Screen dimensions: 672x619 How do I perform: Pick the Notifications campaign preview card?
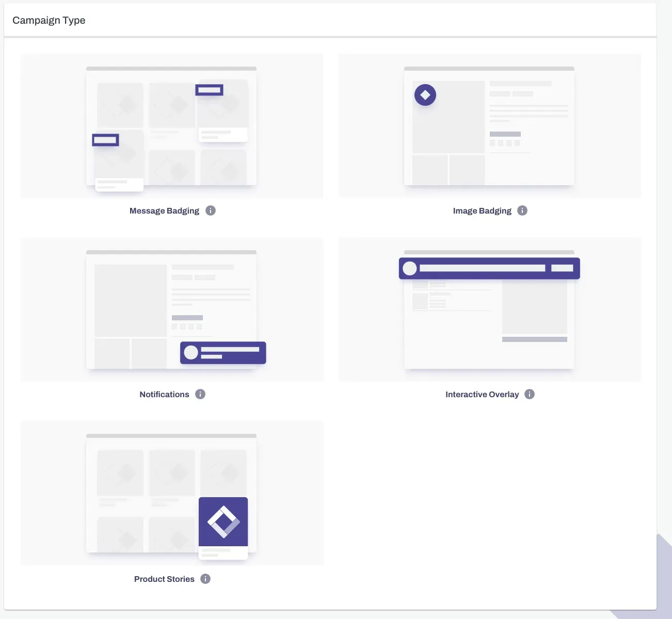[x=172, y=309]
